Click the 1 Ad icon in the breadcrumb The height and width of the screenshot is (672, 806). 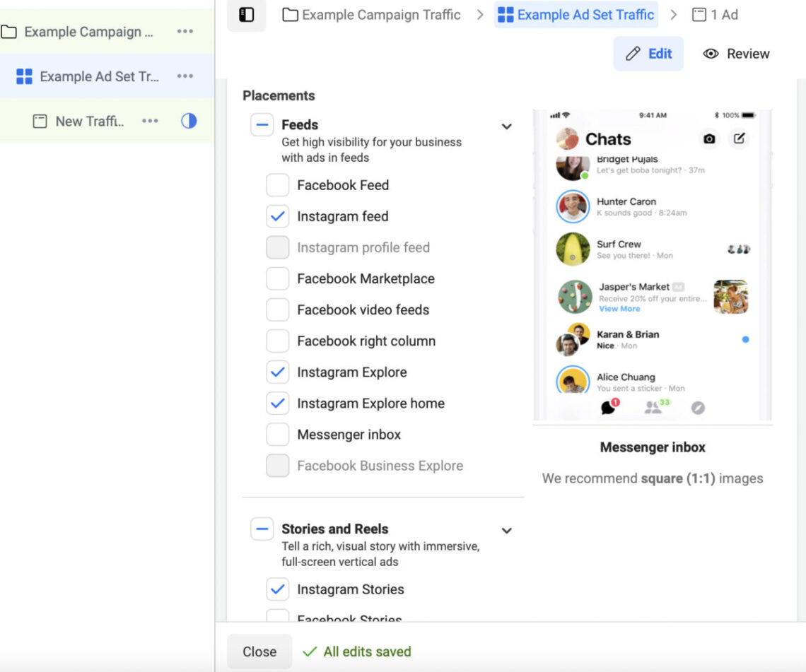click(699, 15)
